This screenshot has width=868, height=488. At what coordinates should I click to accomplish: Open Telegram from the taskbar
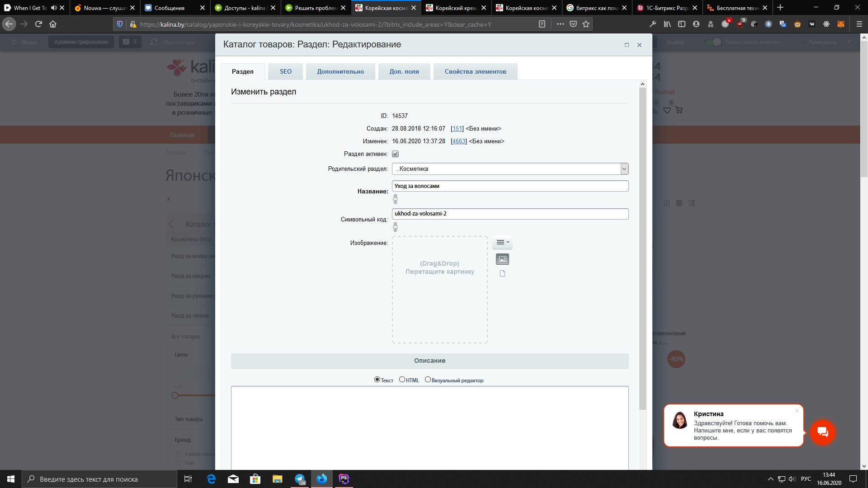300,479
